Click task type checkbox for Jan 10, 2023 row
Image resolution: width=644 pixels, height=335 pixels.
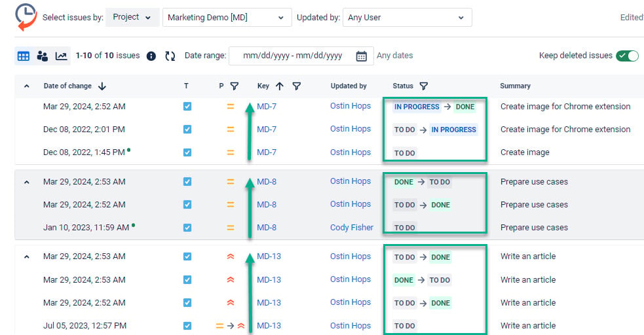click(187, 228)
